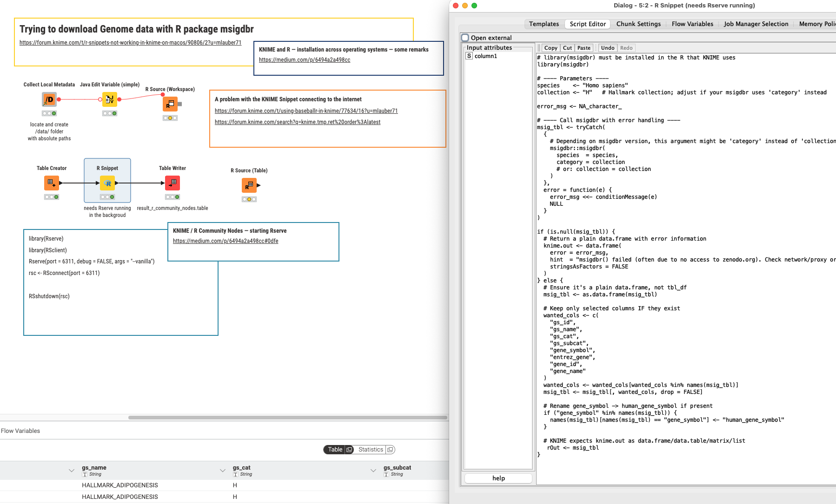Pop out Statistics view in new window

click(391, 450)
